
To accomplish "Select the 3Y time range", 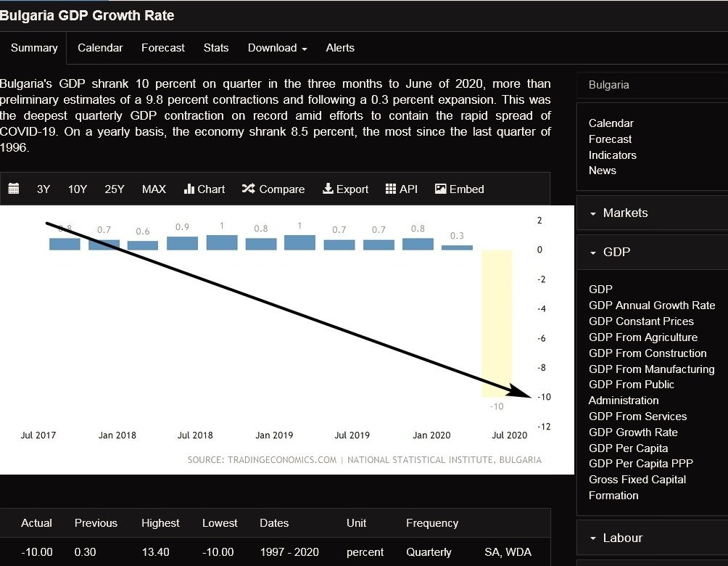I will point(44,189).
